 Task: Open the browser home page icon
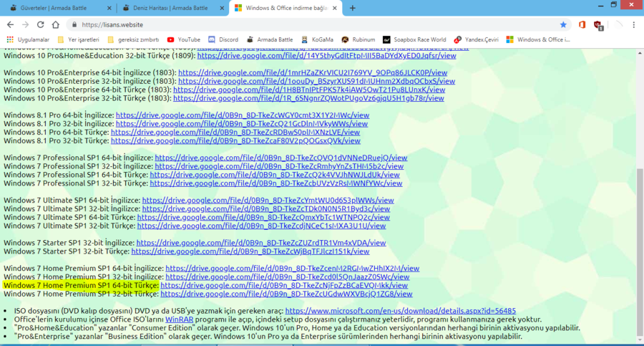(55, 24)
